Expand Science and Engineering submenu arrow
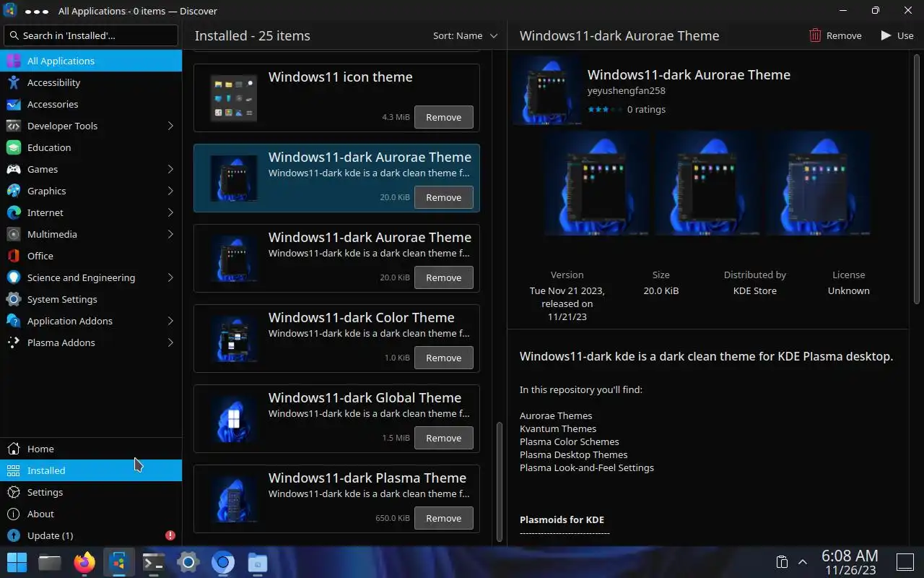This screenshot has width=924, height=578. tap(170, 277)
